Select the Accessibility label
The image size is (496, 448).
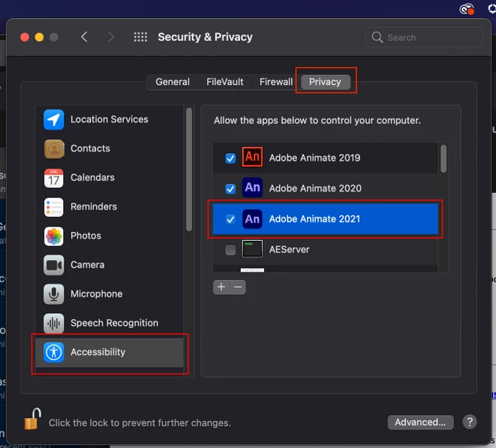point(98,352)
